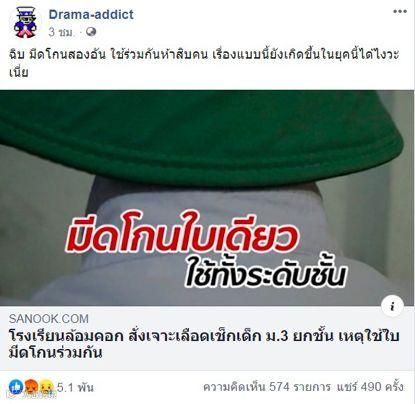Viewport: 415px width, 404px height.
Task: Open the Drama-addict page name link
Action: (x=91, y=14)
